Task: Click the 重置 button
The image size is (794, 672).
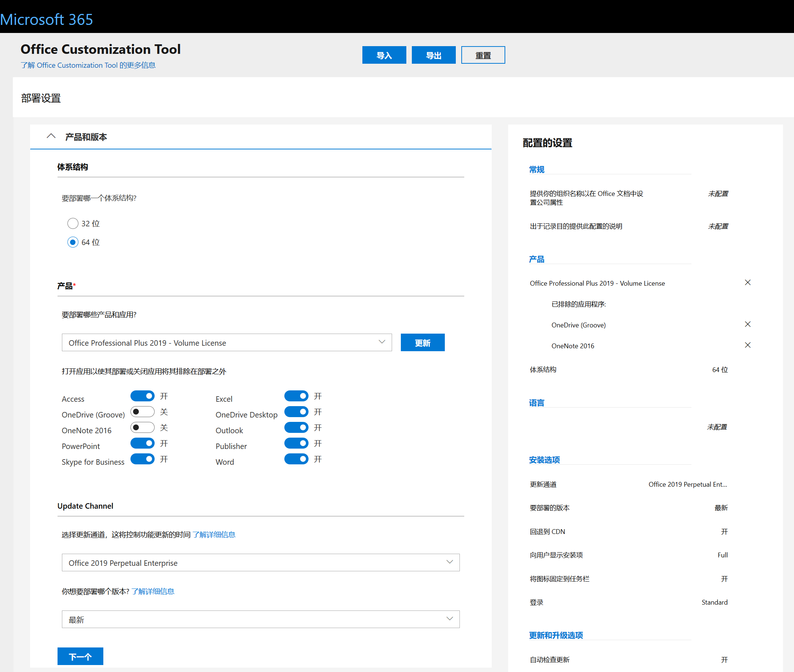Action: point(483,55)
